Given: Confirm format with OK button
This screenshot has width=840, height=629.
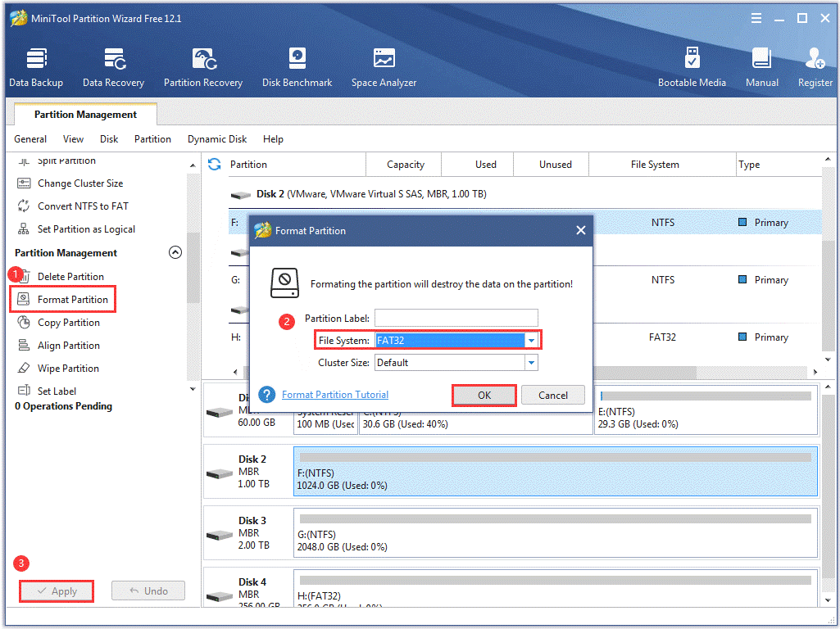Looking at the screenshot, I should click(484, 396).
